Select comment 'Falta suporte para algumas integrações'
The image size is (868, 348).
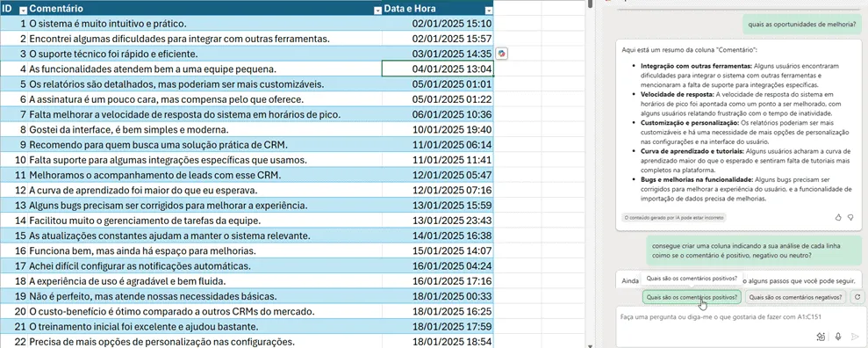point(204,160)
